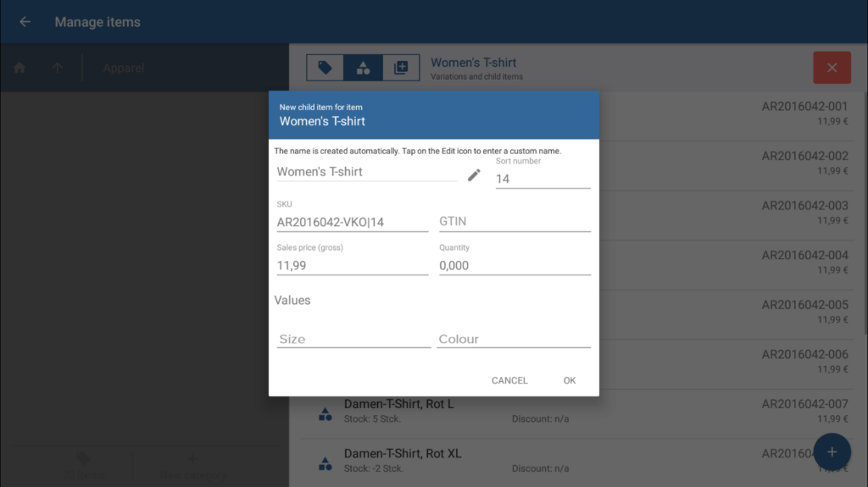Screen dimensions: 868x487
Task: Click the pencil edit icon beside item name
Action: tap(474, 174)
